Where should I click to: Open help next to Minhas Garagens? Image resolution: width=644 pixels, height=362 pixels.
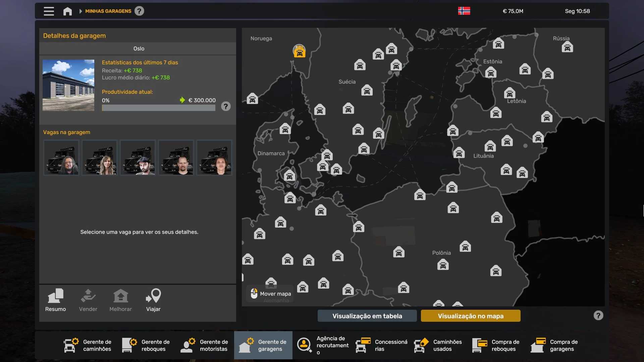point(139,11)
